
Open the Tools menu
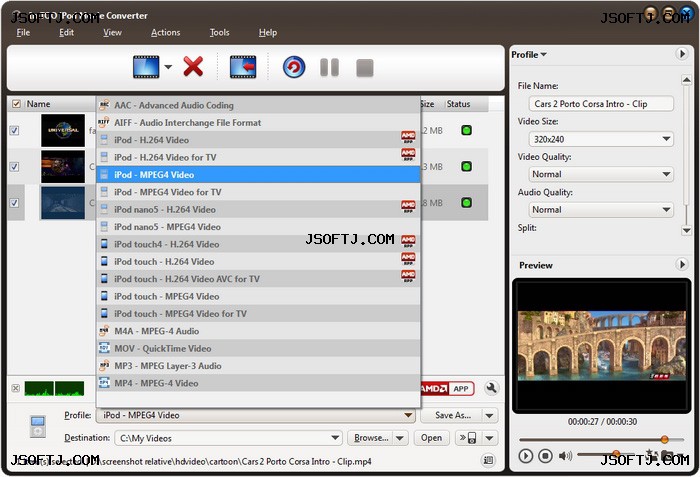(x=219, y=32)
